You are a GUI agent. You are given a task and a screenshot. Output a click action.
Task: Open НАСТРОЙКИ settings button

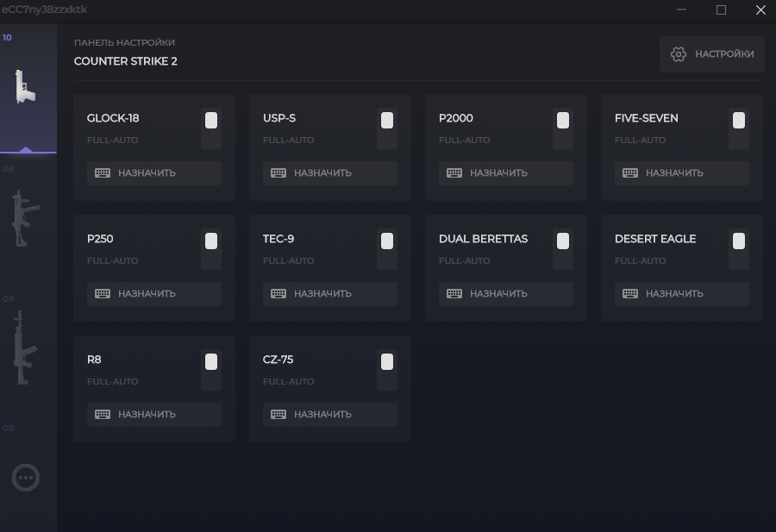[712, 54]
